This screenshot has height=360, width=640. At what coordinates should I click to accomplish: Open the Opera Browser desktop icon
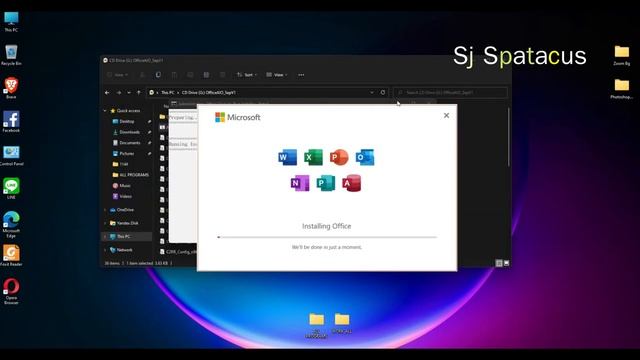[11, 291]
